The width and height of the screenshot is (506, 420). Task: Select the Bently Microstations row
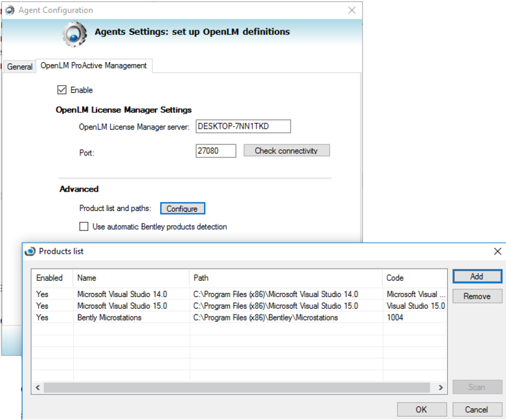click(109, 318)
